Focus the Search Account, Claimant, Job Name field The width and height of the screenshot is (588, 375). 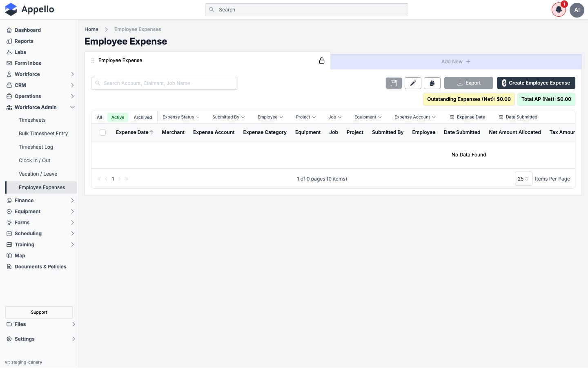(165, 83)
